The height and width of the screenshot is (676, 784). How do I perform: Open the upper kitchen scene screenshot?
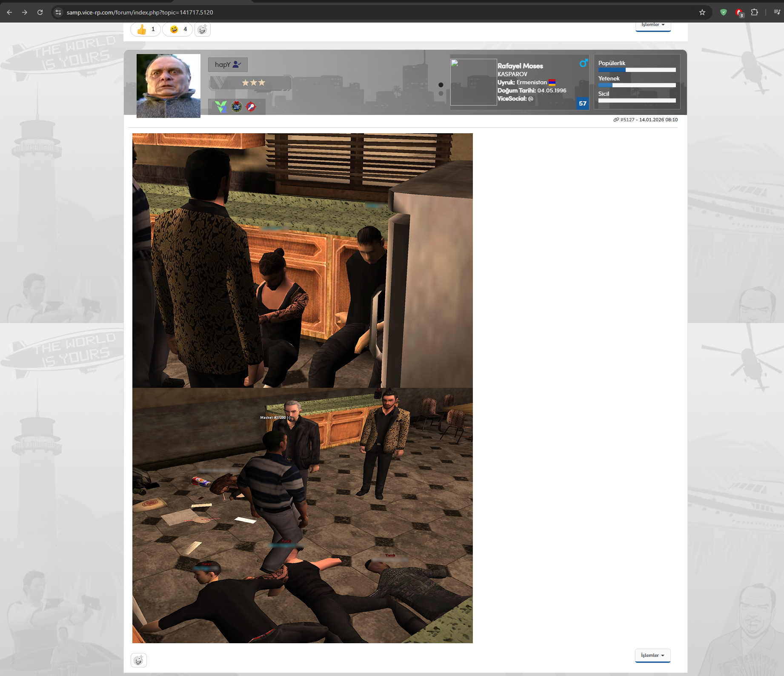303,261
